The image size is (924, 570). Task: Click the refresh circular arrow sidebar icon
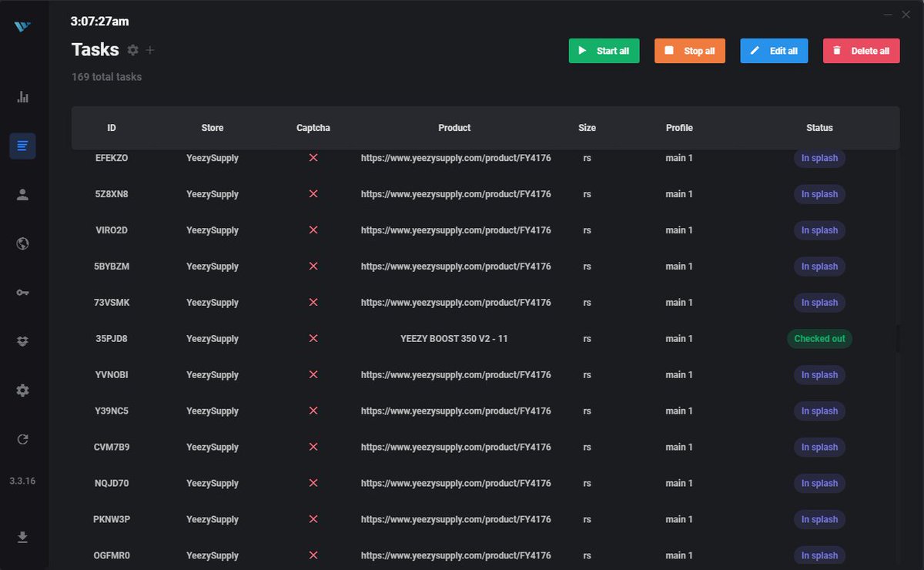pyautogui.click(x=22, y=439)
